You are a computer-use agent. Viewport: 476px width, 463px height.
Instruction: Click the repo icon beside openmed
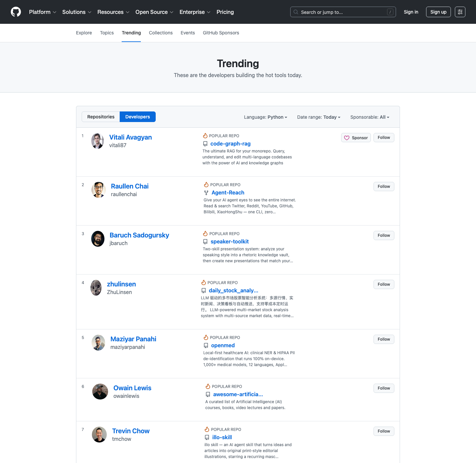(206, 346)
